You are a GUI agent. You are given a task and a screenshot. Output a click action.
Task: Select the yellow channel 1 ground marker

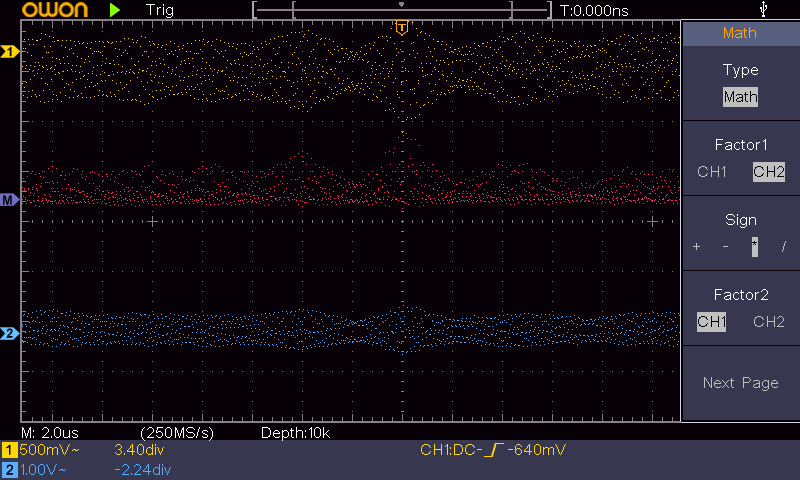10,51
